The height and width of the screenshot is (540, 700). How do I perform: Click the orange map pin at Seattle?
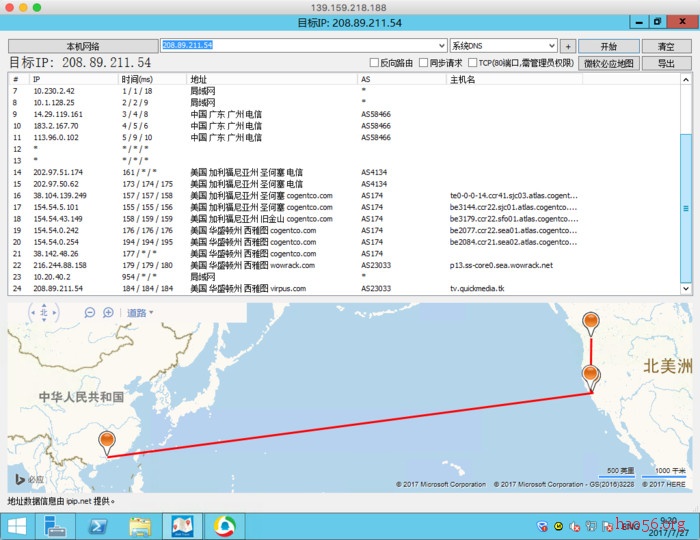[590, 322]
